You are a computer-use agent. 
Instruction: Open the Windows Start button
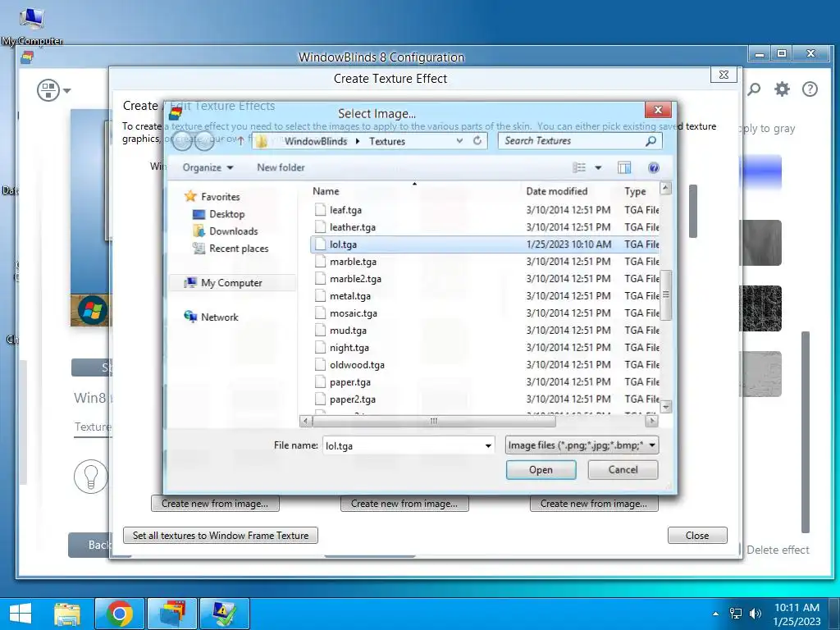coord(21,614)
